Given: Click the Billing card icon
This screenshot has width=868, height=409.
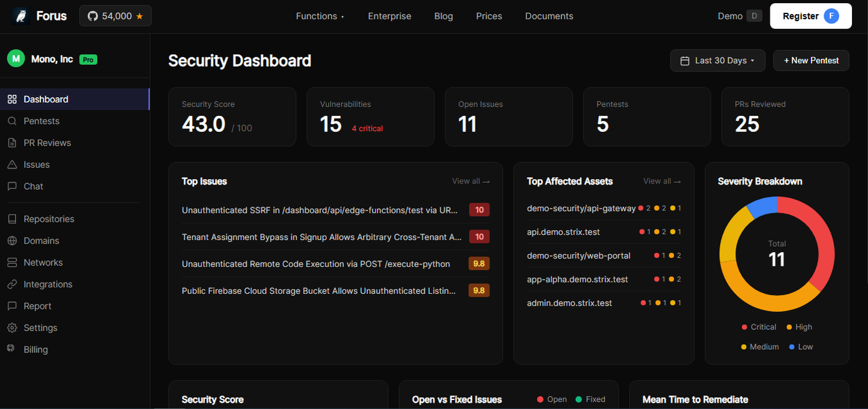Looking at the screenshot, I should (x=11, y=349).
